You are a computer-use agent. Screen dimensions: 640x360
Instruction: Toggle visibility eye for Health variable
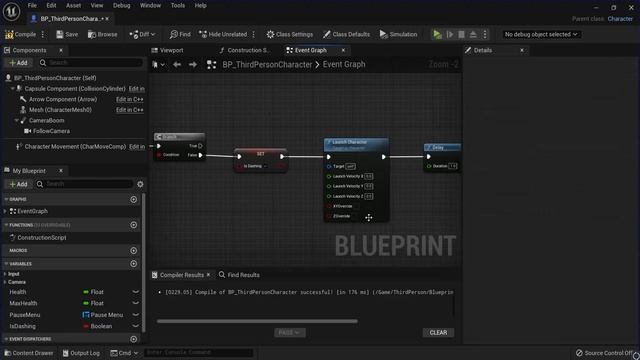pyautogui.click(x=136, y=292)
